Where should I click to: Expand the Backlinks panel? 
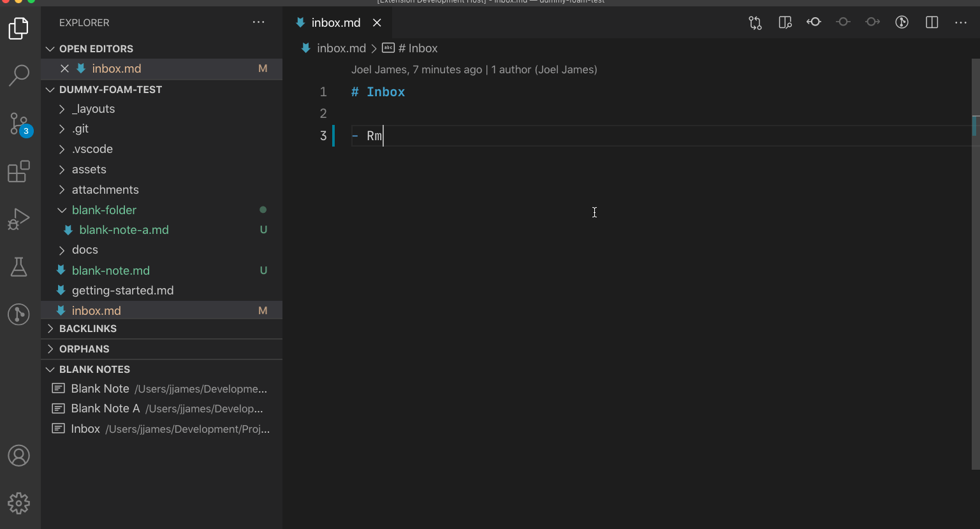(162, 329)
